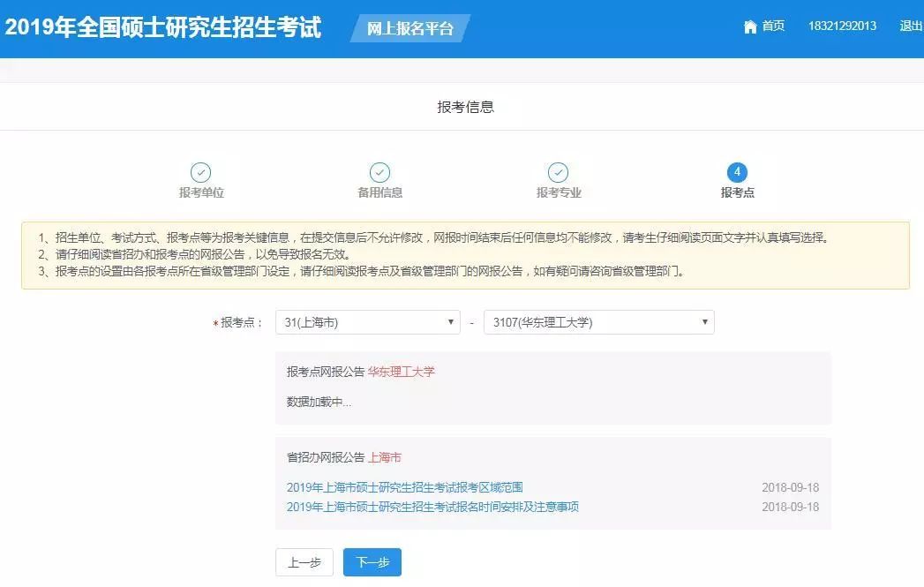
Task: Click the step 2 checkmark circle for 备用信息
Action: pos(379,173)
